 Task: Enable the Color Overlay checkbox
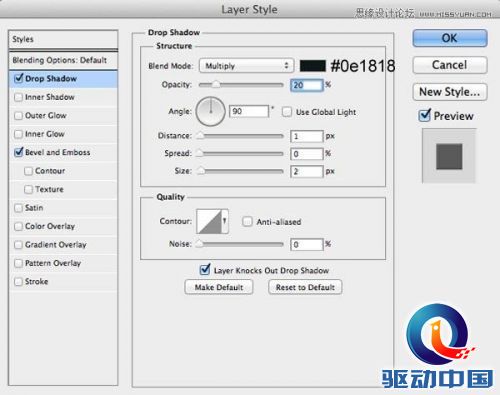point(18,226)
